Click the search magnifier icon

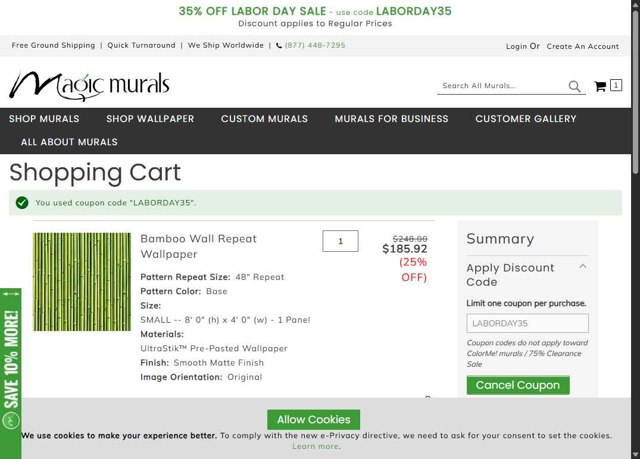(574, 86)
